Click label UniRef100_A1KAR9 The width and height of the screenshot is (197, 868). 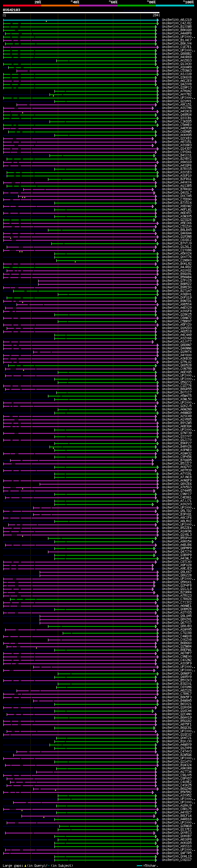(x=177, y=67)
